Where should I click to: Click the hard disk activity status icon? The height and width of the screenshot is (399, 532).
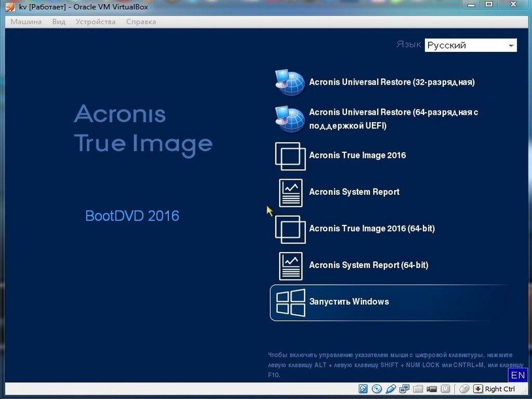click(364, 389)
